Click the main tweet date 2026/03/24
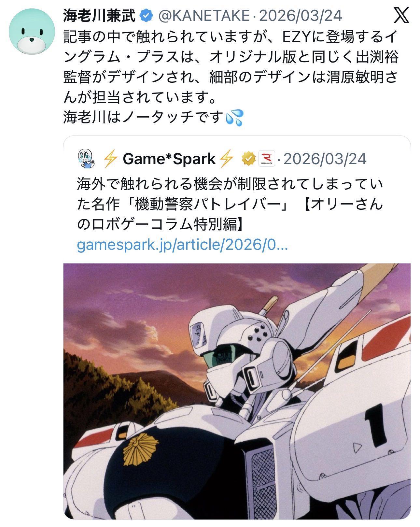Image resolution: width=420 pixels, height=527 pixels. coord(301,15)
